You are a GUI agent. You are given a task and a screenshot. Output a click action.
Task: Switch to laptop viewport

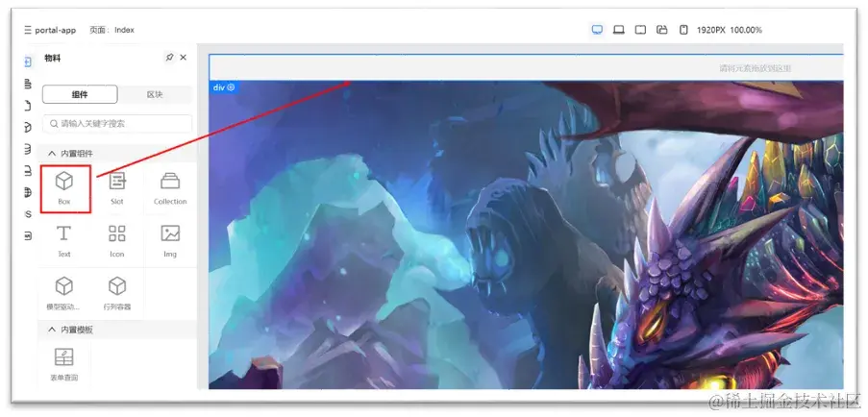point(618,30)
